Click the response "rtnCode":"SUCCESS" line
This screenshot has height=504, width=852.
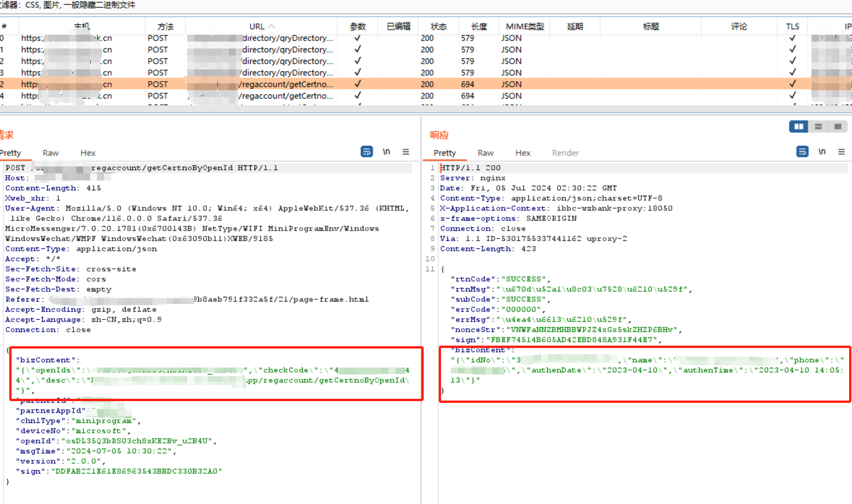pos(501,279)
